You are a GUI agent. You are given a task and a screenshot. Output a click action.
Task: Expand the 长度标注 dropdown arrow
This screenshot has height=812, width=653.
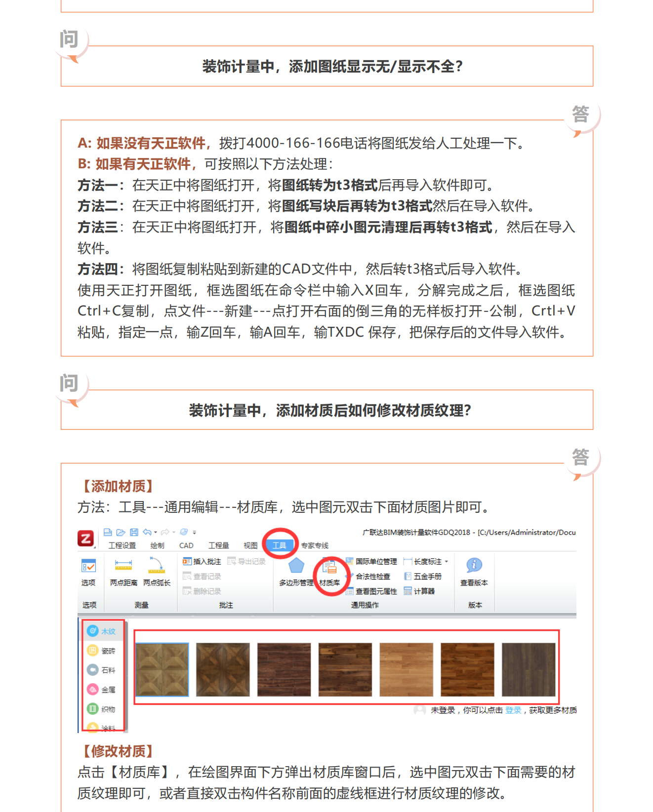tap(447, 562)
